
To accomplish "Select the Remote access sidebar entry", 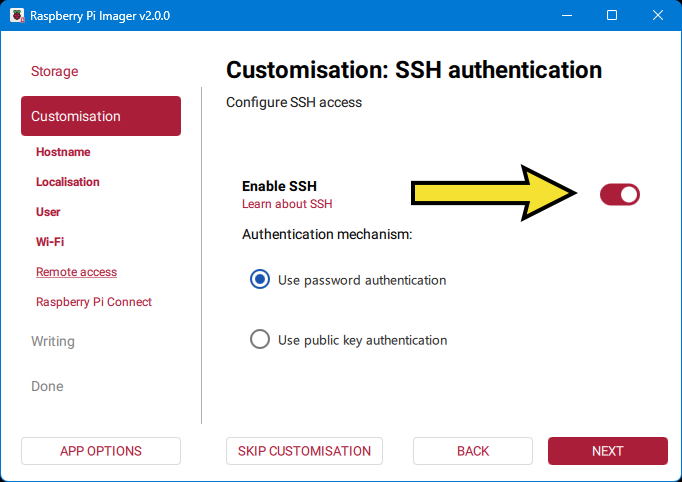I will point(76,272).
